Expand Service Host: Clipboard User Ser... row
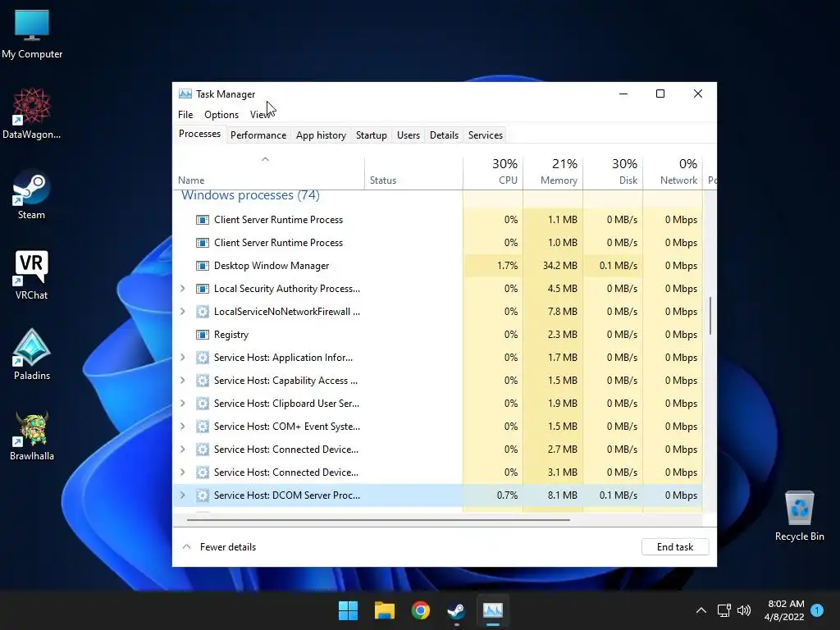Screen dimensions: 840x630 tap(183, 404)
